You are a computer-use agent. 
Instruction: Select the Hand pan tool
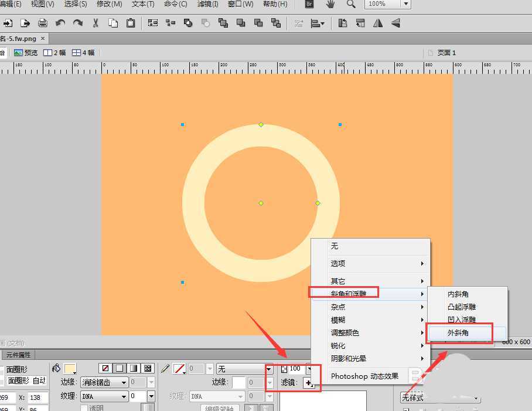click(330, 5)
